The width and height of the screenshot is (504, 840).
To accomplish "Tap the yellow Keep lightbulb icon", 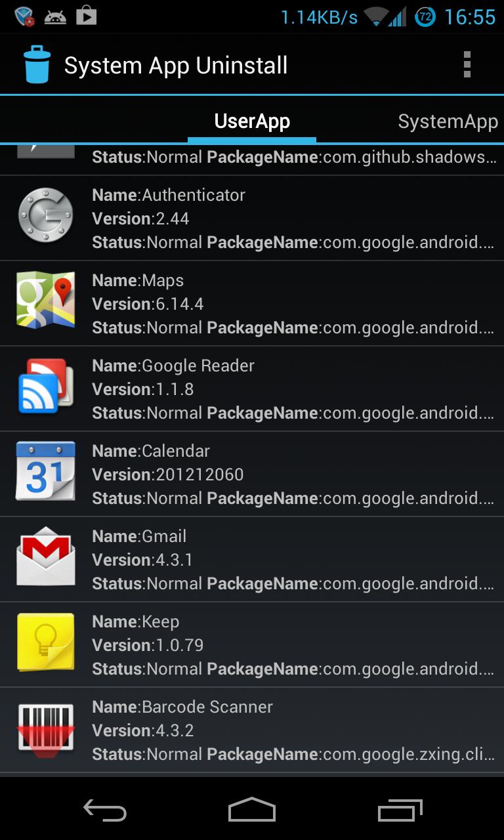I will pyautogui.click(x=45, y=644).
